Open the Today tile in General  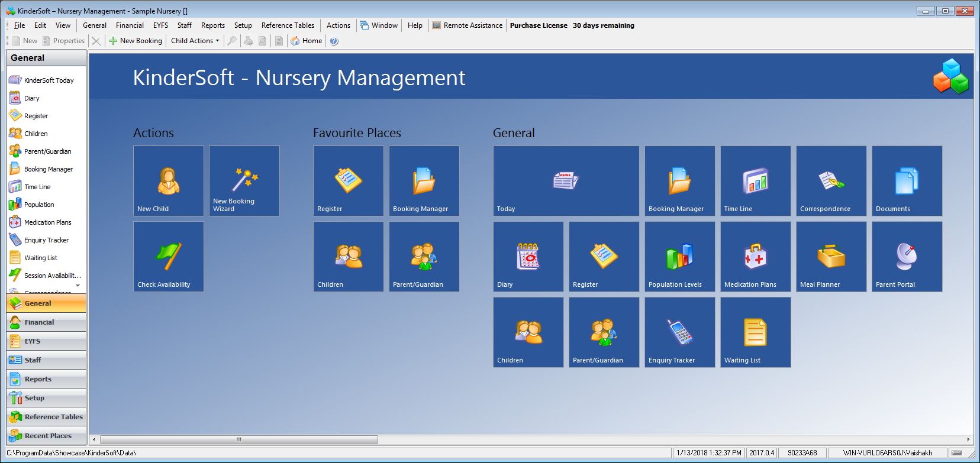(566, 181)
